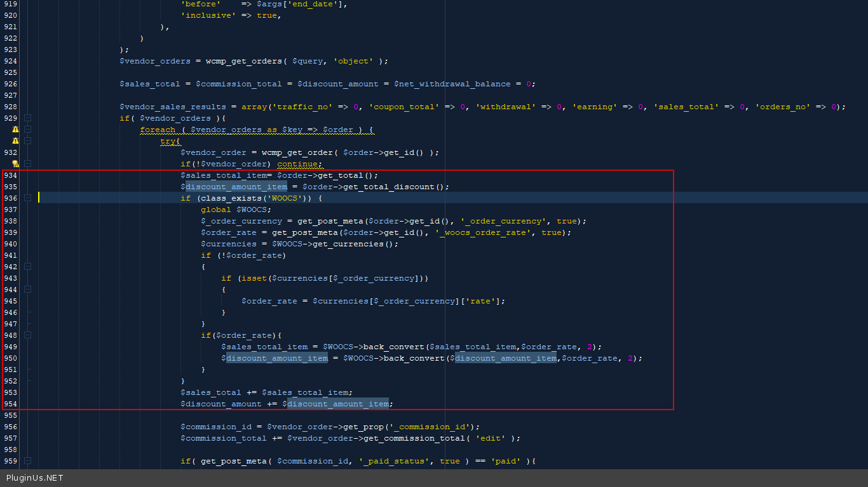This screenshot has height=487, width=868.
Task: Fold the if($order_rate) block at line 948
Action: (27, 335)
